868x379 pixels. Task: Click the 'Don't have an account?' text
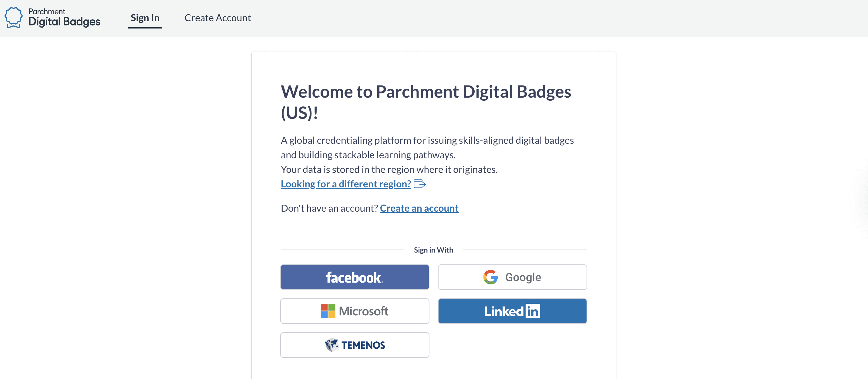click(330, 208)
